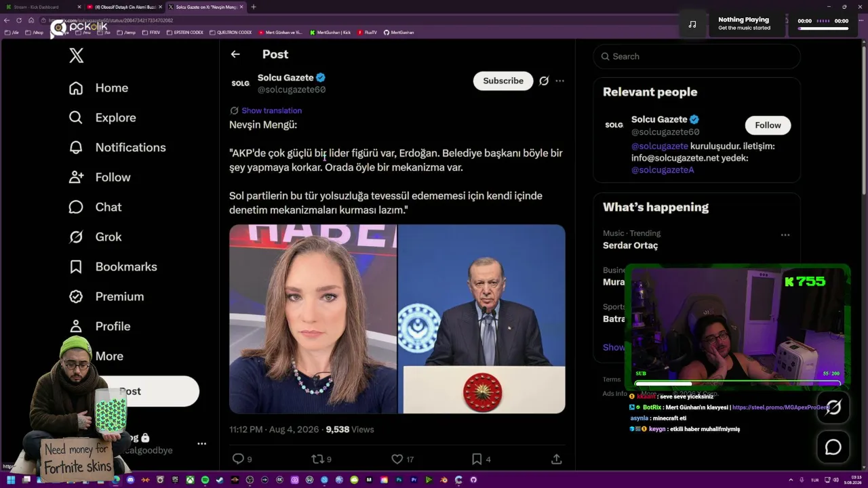The height and width of the screenshot is (488, 868).
Task: Open account switcher three-dot menu
Action: click(201, 443)
